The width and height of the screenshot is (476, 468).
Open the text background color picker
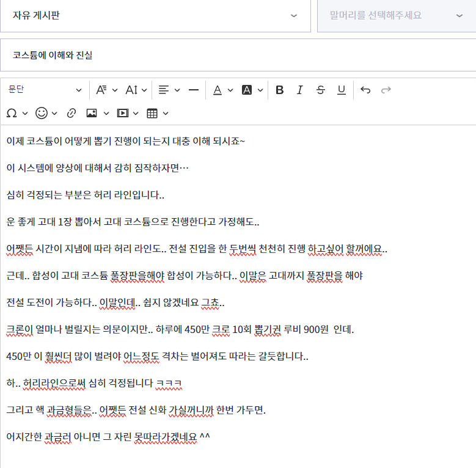252,90
